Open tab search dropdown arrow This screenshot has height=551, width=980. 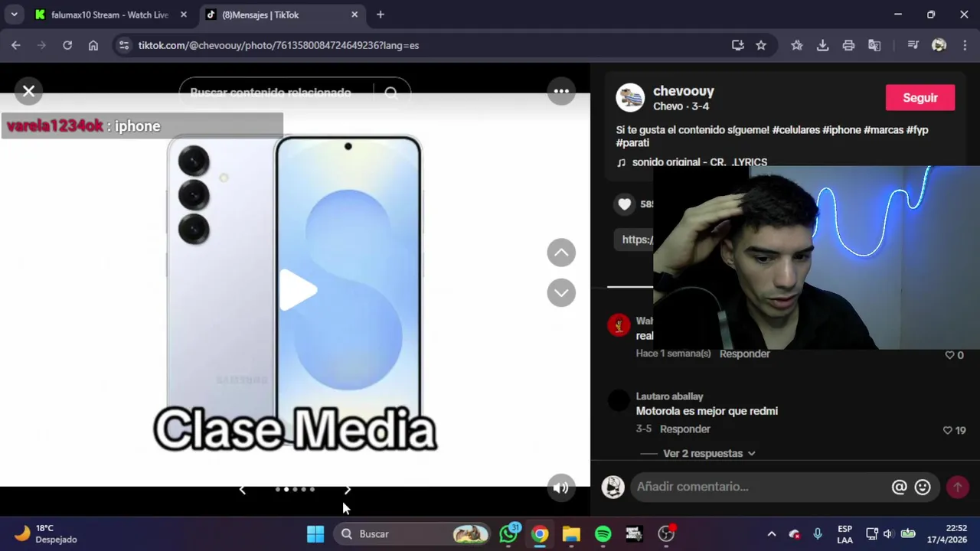click(14, 15)
